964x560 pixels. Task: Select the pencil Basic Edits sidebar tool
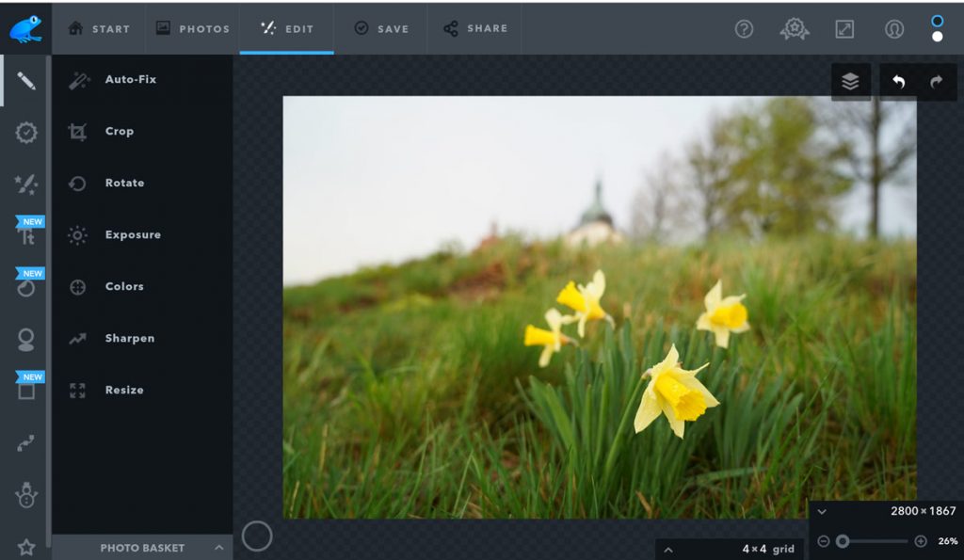coord(26,81)
